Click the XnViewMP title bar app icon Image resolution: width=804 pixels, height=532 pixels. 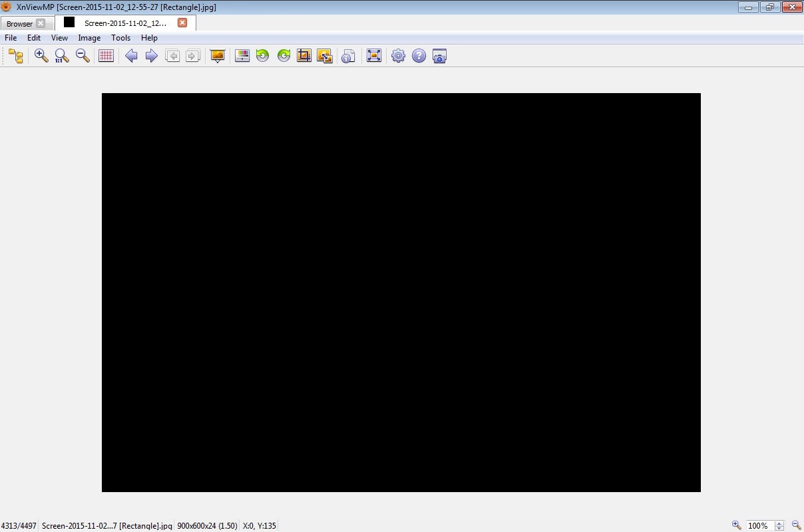click(7, 7)
